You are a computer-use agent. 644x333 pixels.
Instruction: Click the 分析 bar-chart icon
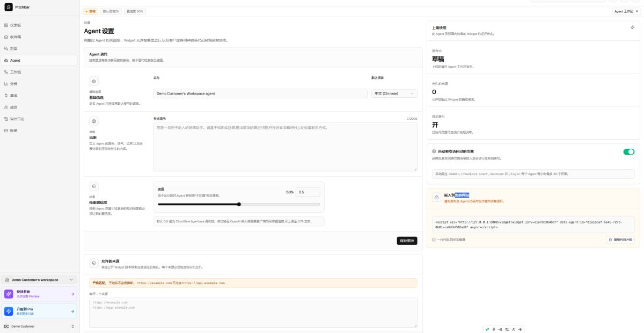[x=6, y=84]
